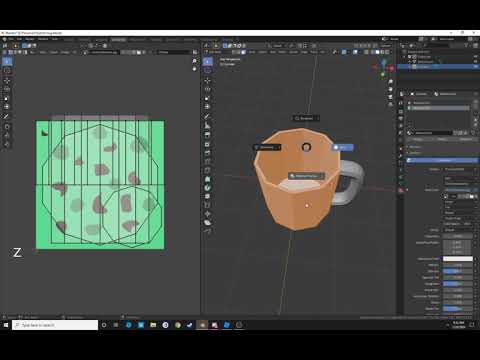Viewport: 480px width, 360px height.
Task: Click the orientation axis gizmo in 3D viewport
Action: click(383, 68)
